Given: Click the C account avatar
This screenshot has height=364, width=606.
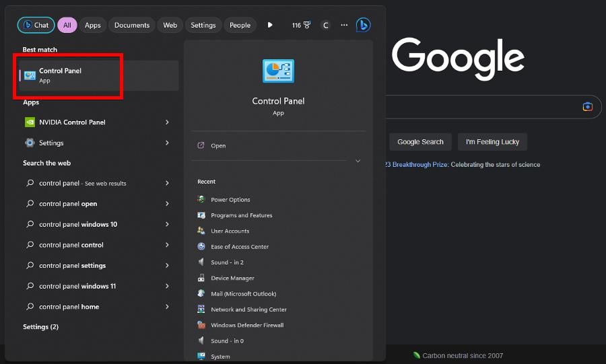Looking at the screenshot, I should click(325, 25).
